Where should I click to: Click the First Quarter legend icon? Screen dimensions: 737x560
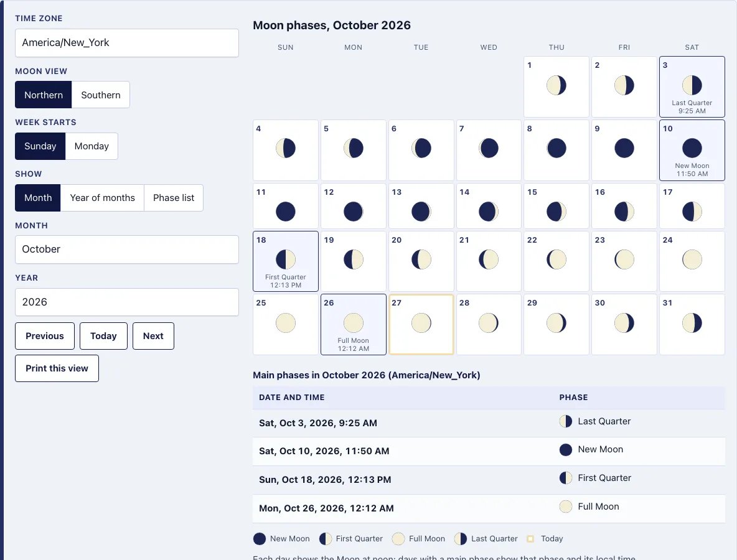pos(326,539)
